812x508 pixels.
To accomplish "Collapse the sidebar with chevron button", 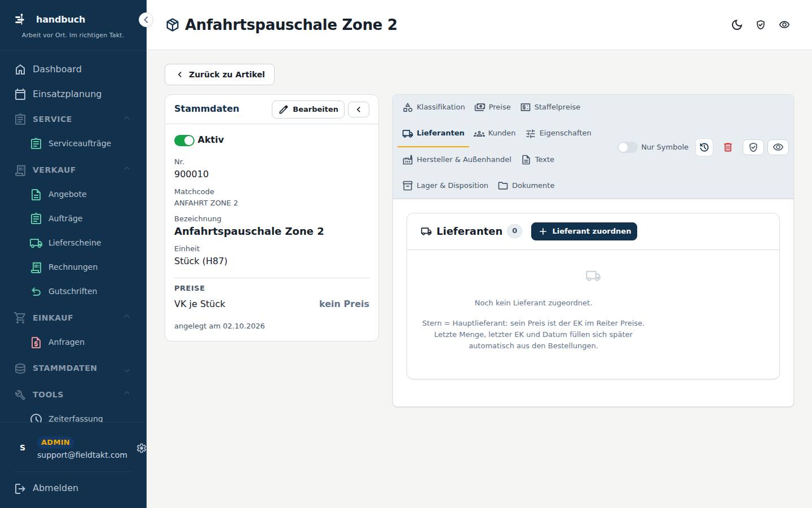I will [145, 20].
